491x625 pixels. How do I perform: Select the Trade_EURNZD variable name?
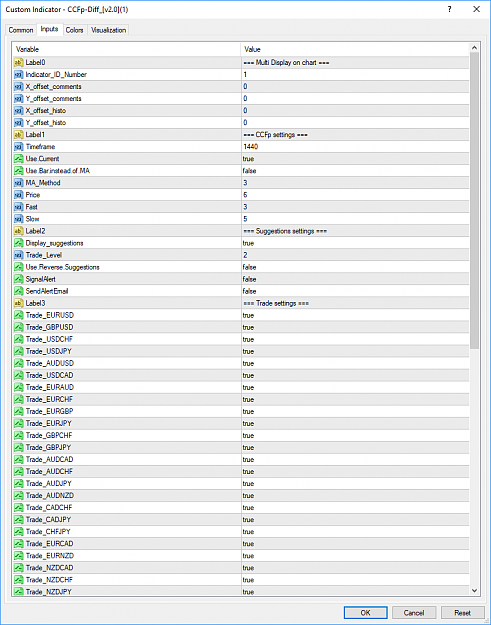click(x=50, y=556)
